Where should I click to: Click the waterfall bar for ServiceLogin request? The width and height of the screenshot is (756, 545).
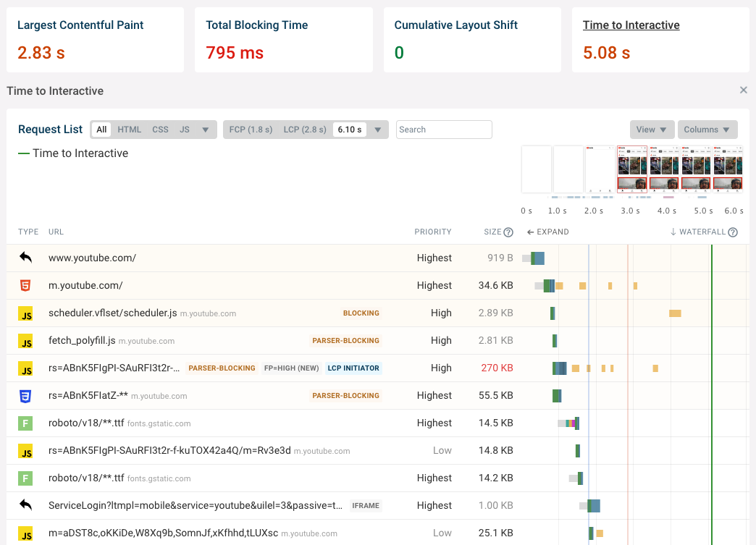click(590, 505)
